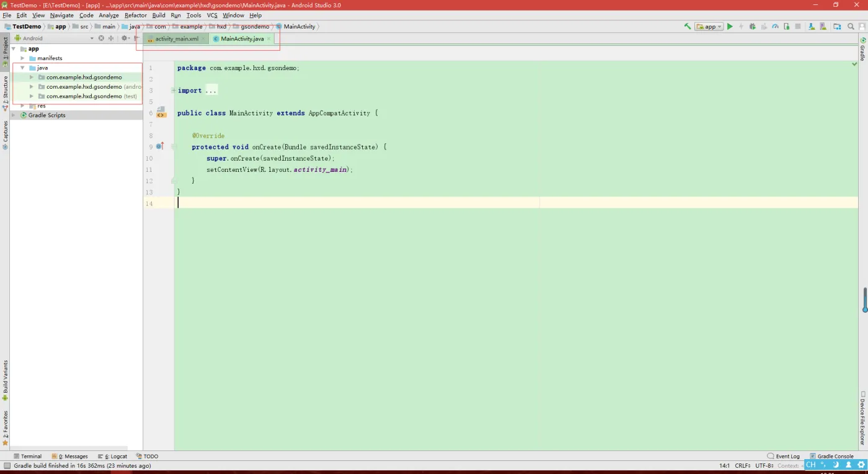Open the Navigate menu
The height and width of the screenshot is (474, 868).
pos(61,15)
